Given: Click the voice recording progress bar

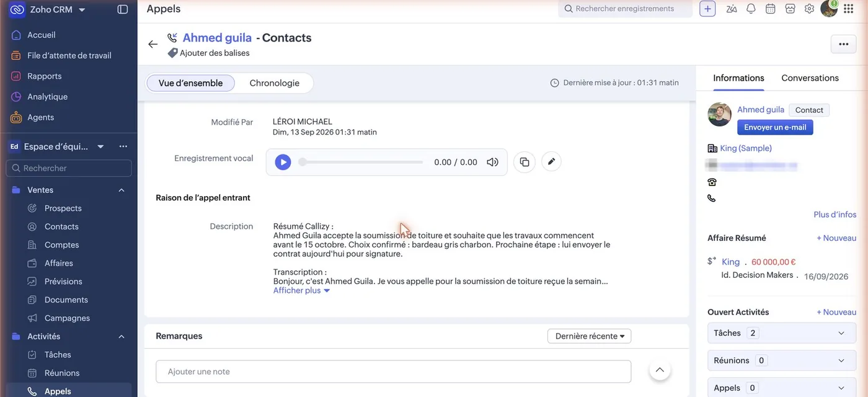Looking at the screenshot, I should pyautogui.click(x=361, y=162).
